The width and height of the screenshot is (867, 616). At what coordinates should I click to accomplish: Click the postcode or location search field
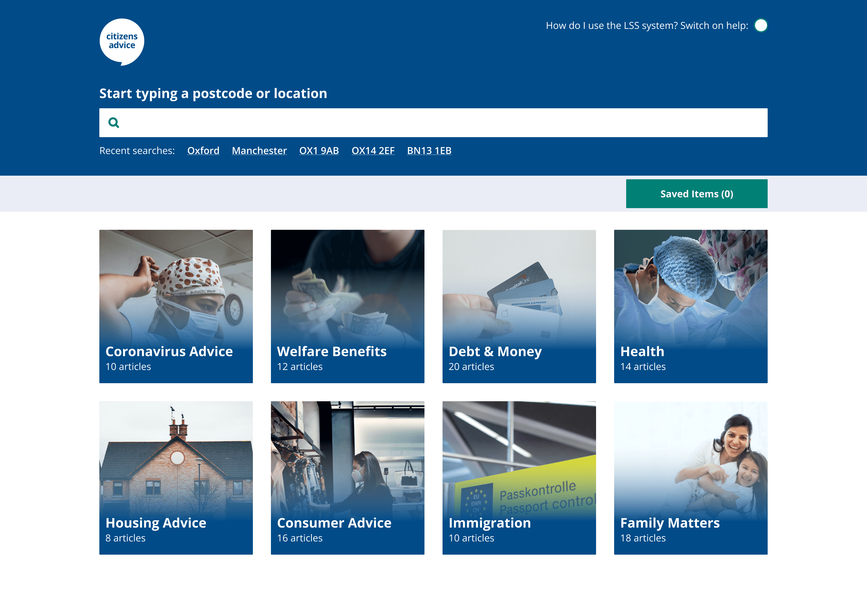(x=440, y=123)
